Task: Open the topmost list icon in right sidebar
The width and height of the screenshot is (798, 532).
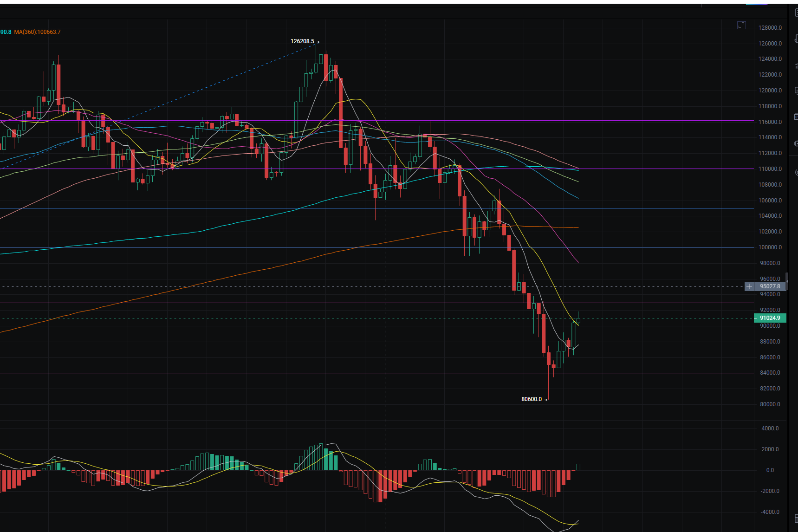Action: (796, 13)
